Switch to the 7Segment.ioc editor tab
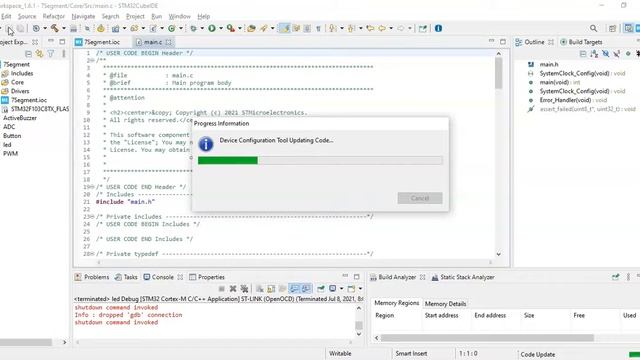Image resolution: width=640 pixels, height=360 pixels. [98, 42]
